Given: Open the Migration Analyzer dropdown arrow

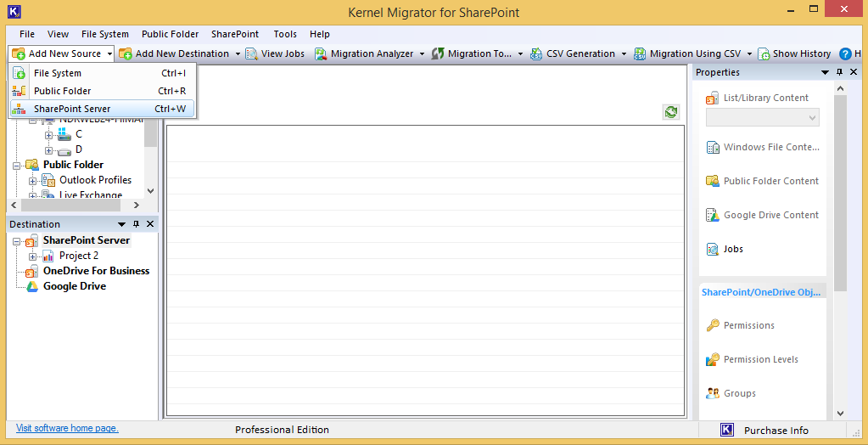Looking at the screenshot, I should point(422,54).
